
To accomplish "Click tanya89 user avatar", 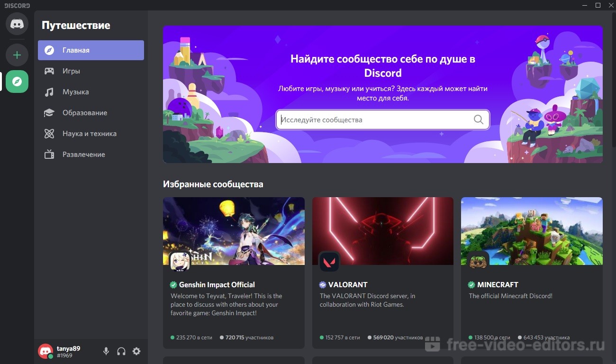I will point(45,351).
